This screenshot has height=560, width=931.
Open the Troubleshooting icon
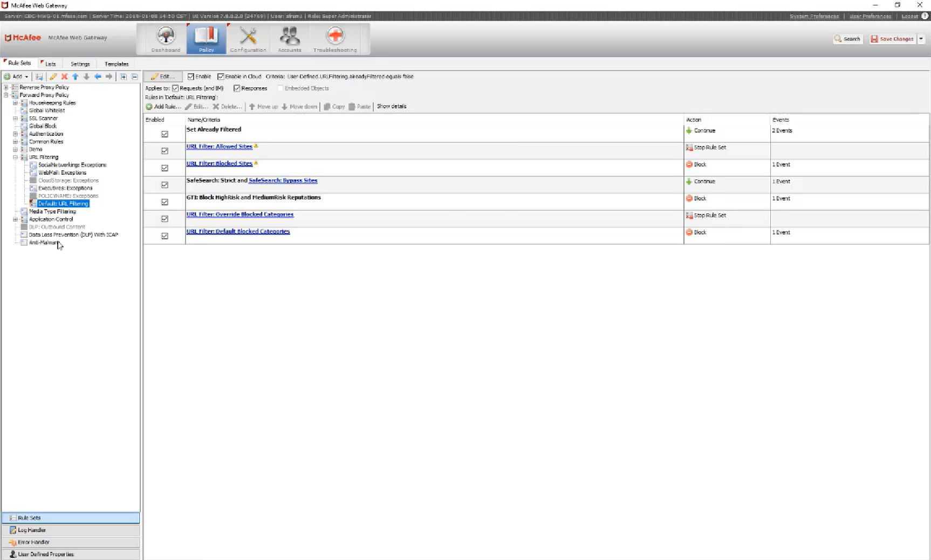coord(335,39)
